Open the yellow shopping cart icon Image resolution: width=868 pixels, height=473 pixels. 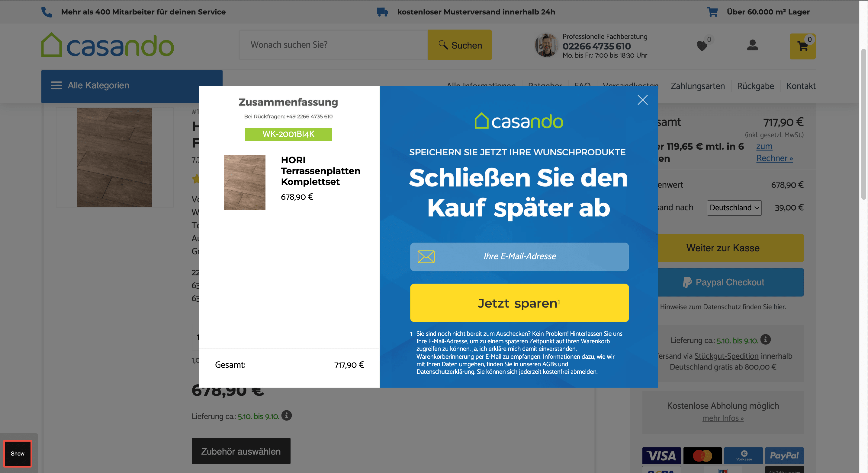tap(802, 46)
